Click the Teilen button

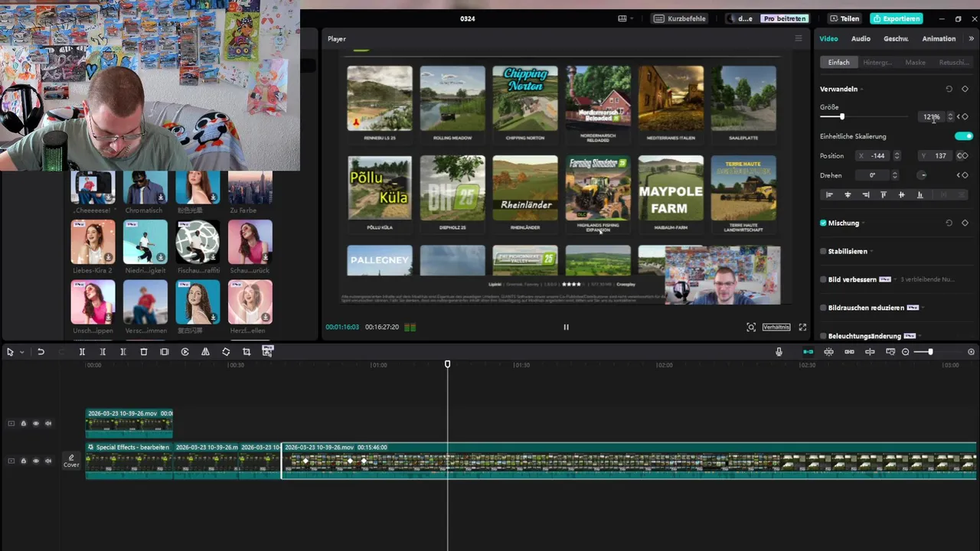coord(844,18)
